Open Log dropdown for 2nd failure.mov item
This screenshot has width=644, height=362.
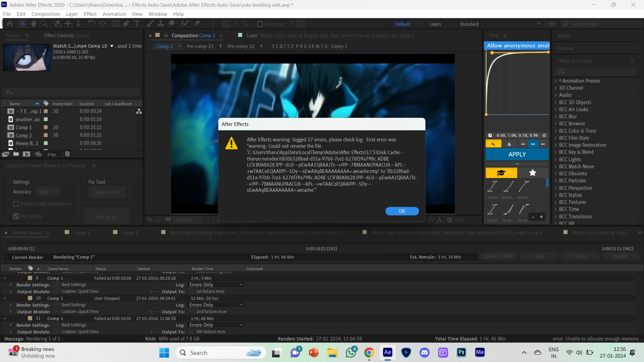click(216, 305)
